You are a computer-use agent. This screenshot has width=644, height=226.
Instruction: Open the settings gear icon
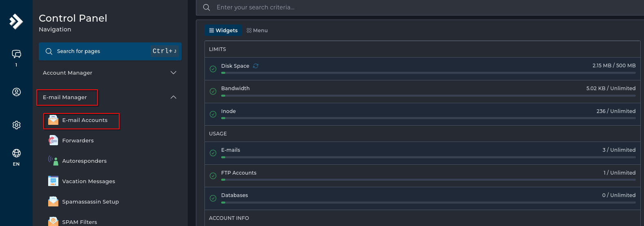pyautogui.click(x=16, y=125)
